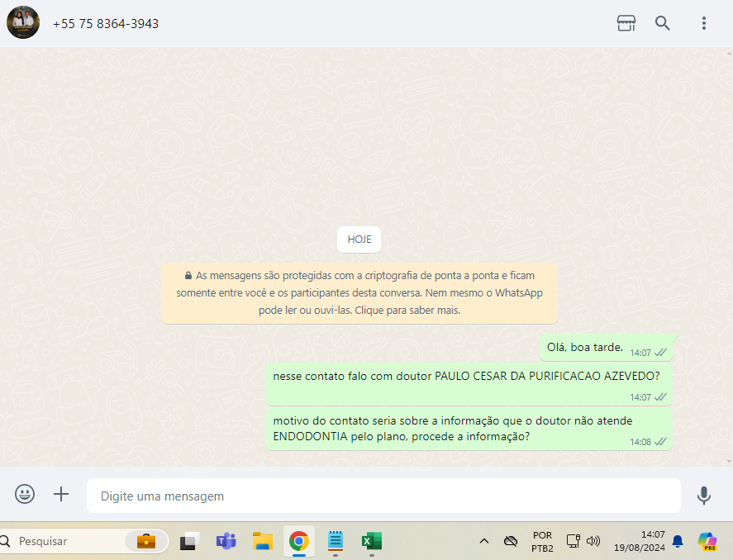Select the 'Olá, boa tarde.' message
Image resolution: width=733 pixels, height=560 pixels.
tap(606, 348)
